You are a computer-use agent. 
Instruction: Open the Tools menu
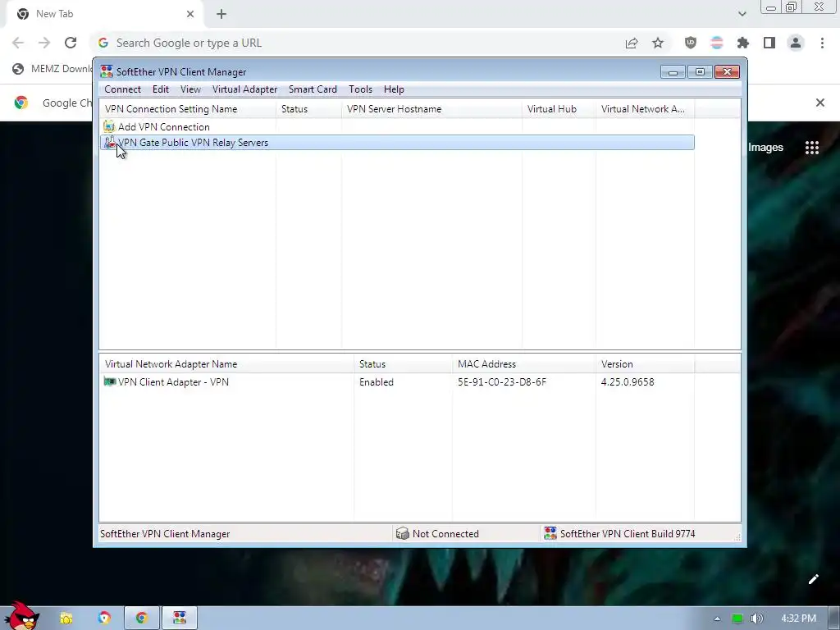click(x=360, y=89)
